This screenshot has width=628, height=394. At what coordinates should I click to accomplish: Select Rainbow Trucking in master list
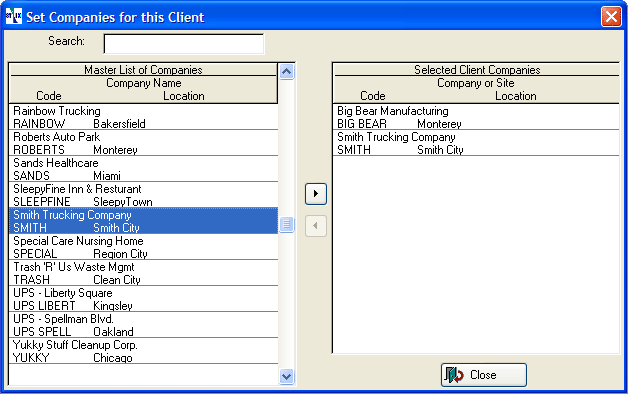[143, 117]
